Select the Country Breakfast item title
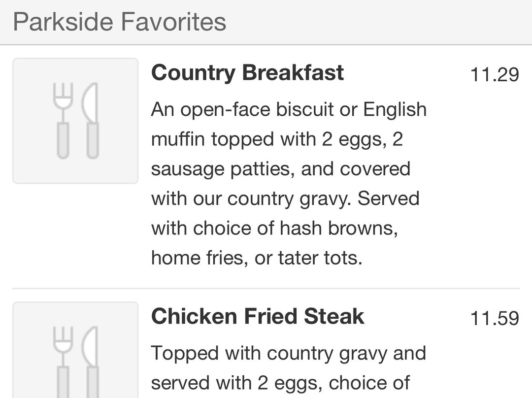 coord(247,73)
